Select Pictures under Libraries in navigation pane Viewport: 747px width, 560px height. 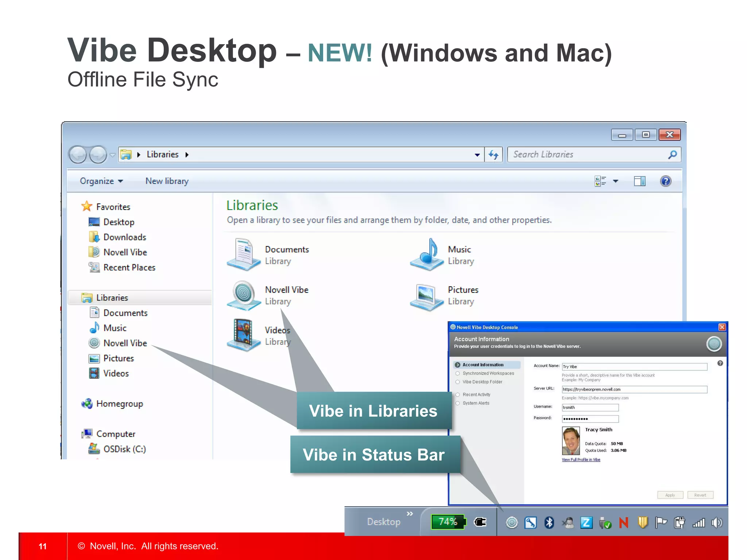(x=111, y=358)
